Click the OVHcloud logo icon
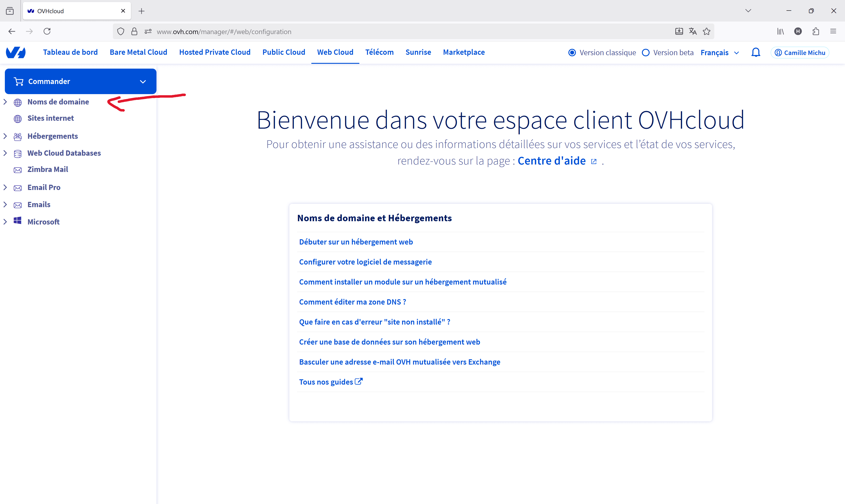 point(16,53)
